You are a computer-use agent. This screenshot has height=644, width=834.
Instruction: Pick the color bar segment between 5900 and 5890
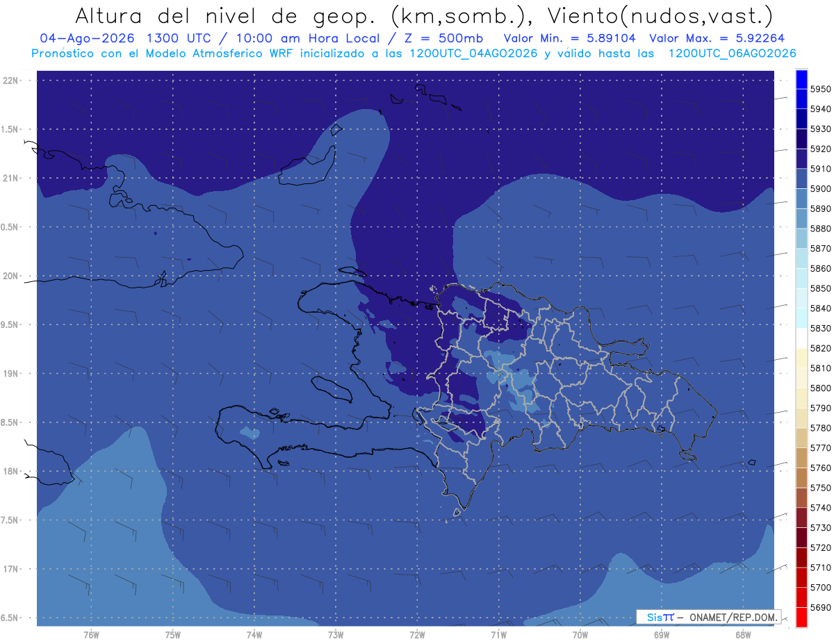pos(801,199)
